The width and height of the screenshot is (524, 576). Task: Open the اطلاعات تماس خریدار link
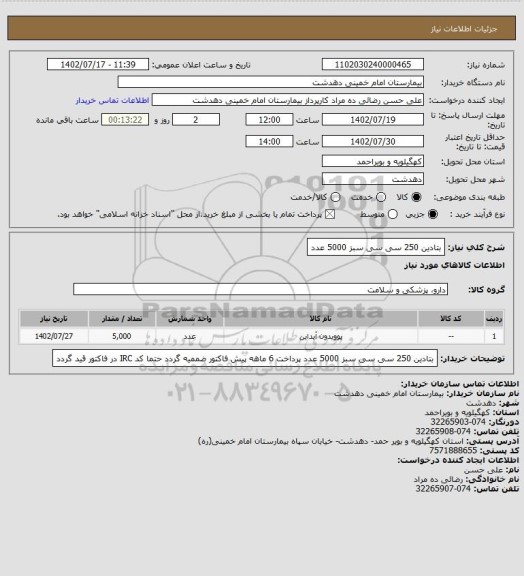point(112,100)
